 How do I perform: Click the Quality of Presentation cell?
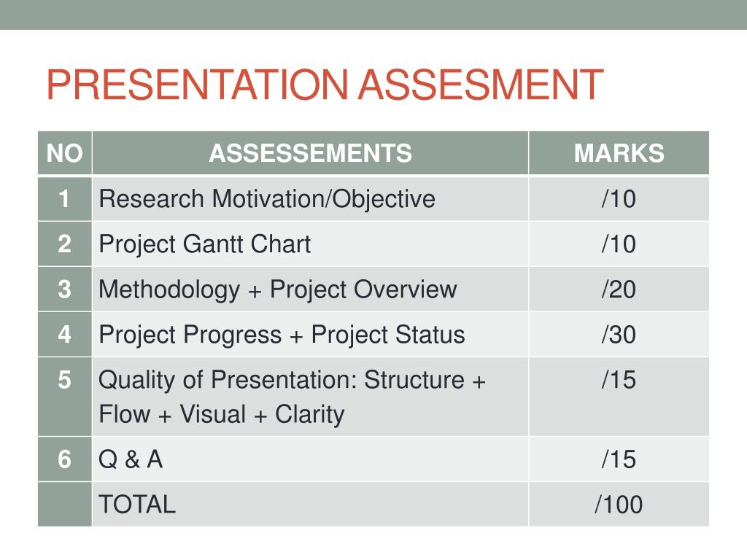click(310, 397)
